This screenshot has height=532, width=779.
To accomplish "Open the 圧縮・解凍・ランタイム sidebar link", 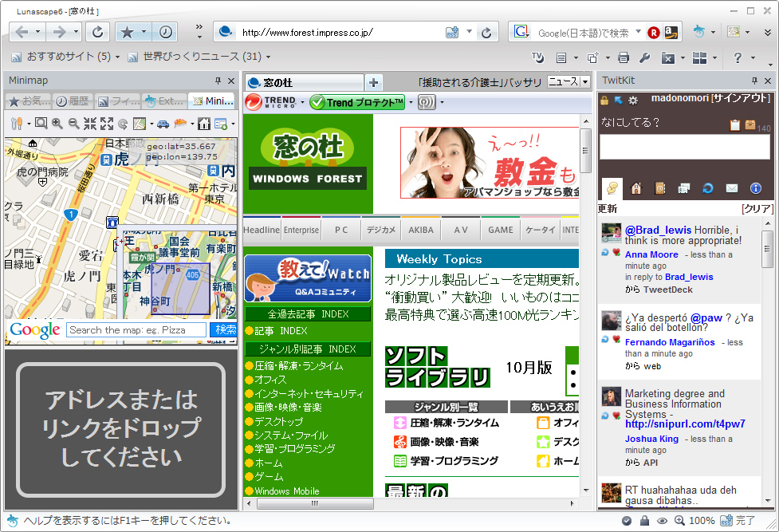I will pyautogui.click(x=298, y=366).
